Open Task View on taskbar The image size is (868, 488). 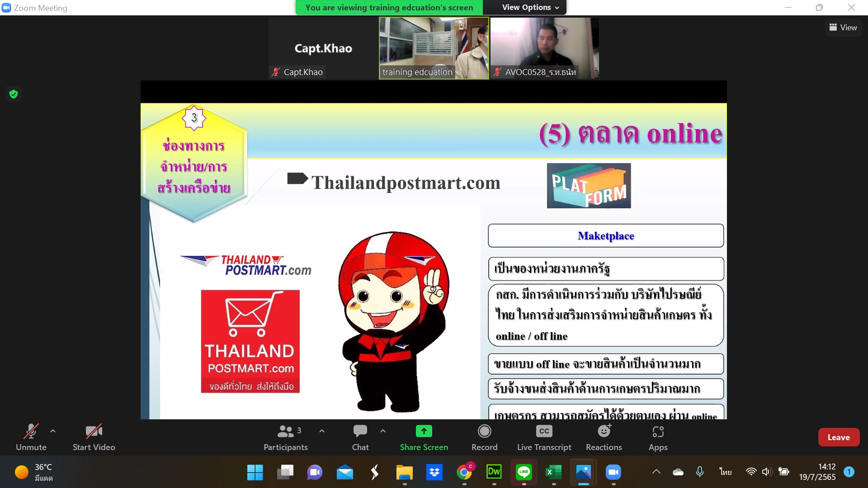285,473
